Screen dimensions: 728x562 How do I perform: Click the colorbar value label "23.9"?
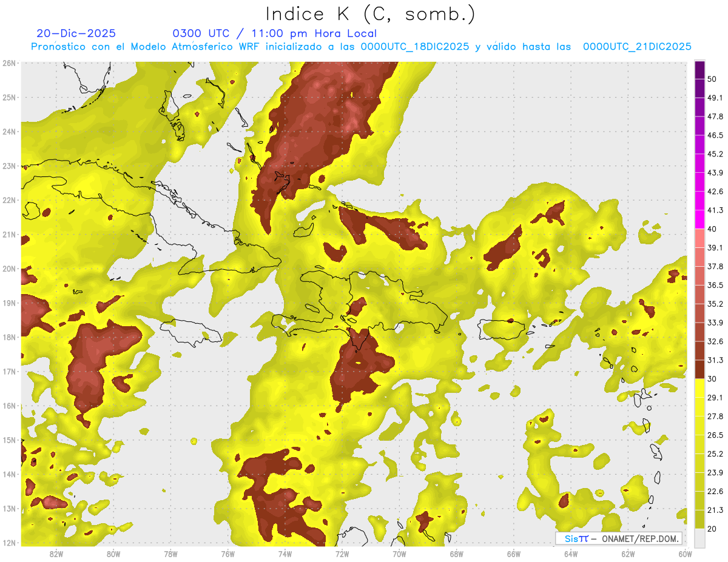(715, 473)
